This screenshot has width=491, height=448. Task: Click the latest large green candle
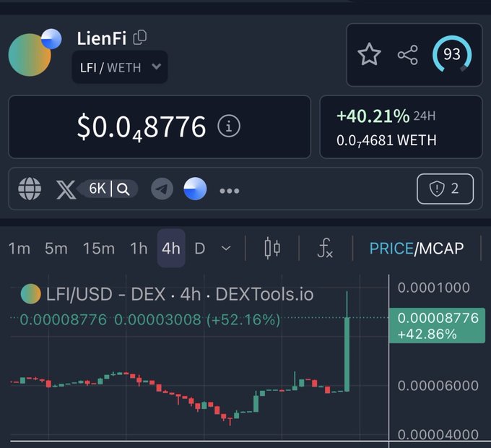pos(347,354)
